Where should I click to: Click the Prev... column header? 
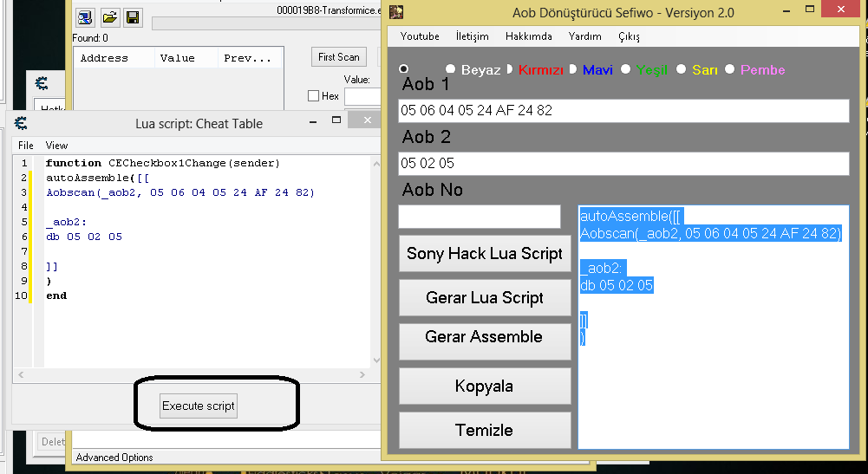click(251, 58)
